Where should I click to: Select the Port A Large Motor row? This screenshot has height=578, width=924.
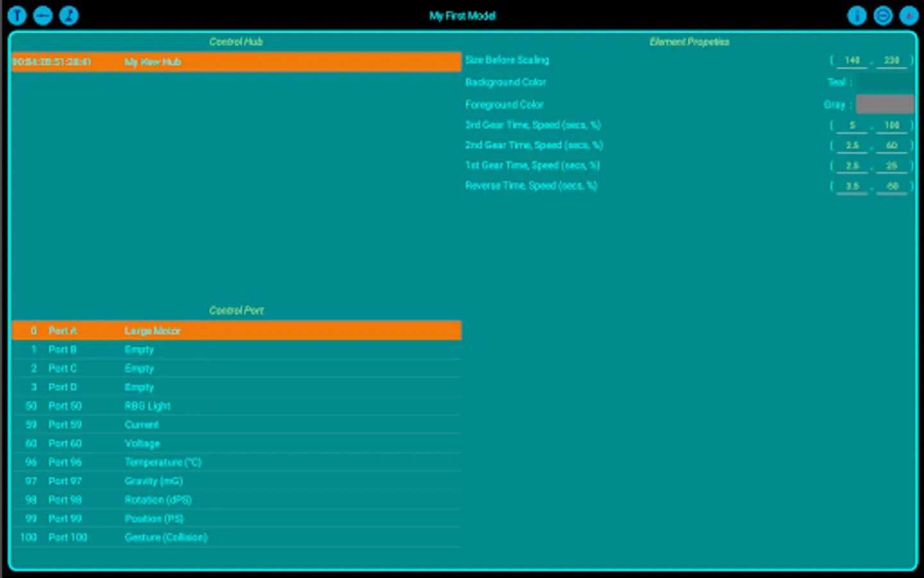236,330
